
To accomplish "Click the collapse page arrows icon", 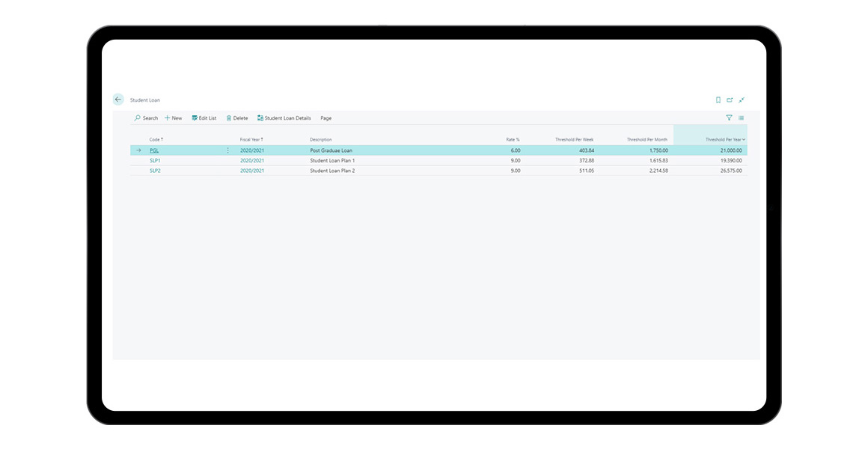I will tap(742, 100).
